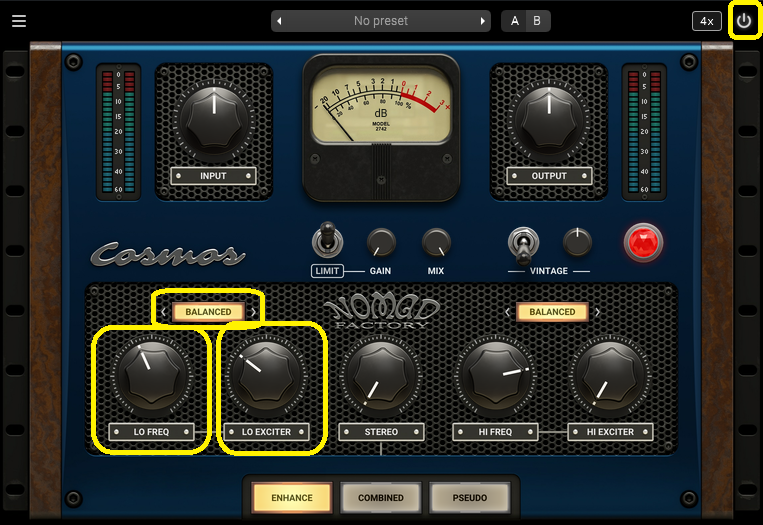Viewport: 763px width, 525px height.
Task: Click the MIX label text
Action: pos(436,271)
